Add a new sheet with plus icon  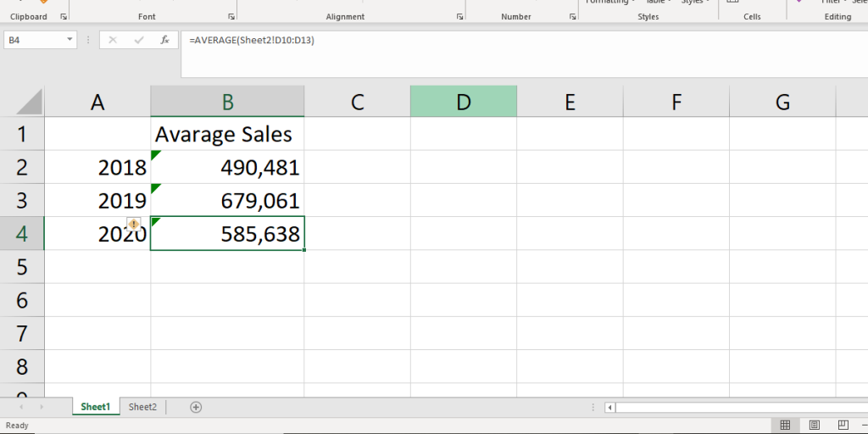point(196,407)
